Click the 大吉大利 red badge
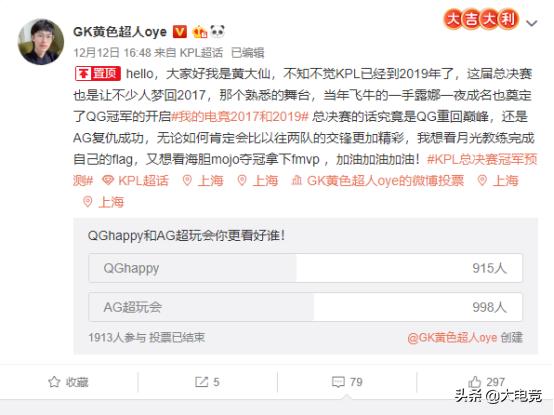This screenshot has width=554, height=415. 481,19
